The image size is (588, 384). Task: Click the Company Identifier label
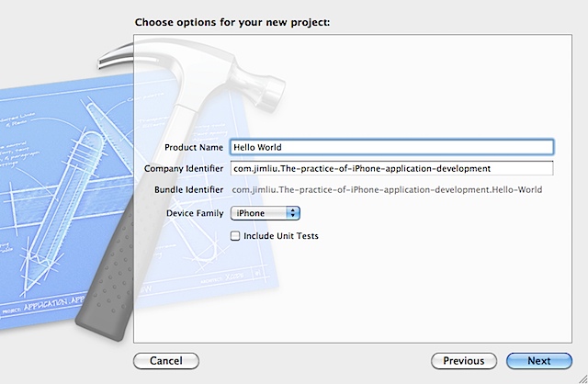click(184, 168)
